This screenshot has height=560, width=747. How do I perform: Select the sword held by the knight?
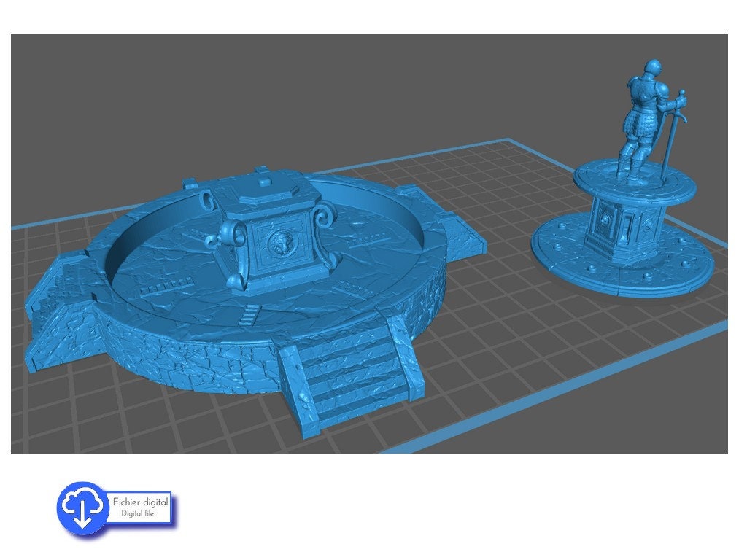[670, 139]
